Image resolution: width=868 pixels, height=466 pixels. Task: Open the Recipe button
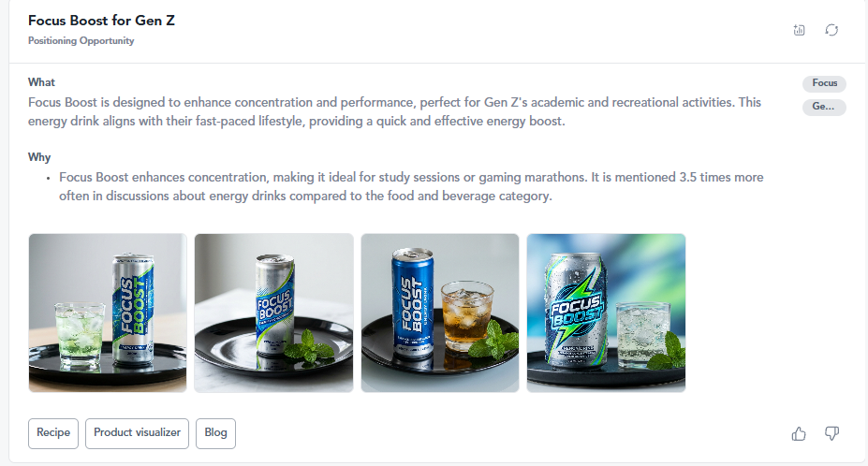(53, 433)
